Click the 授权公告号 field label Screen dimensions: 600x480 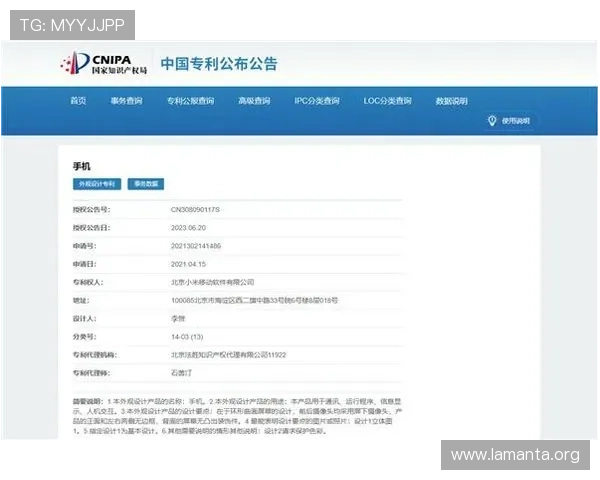click(91, 209)
